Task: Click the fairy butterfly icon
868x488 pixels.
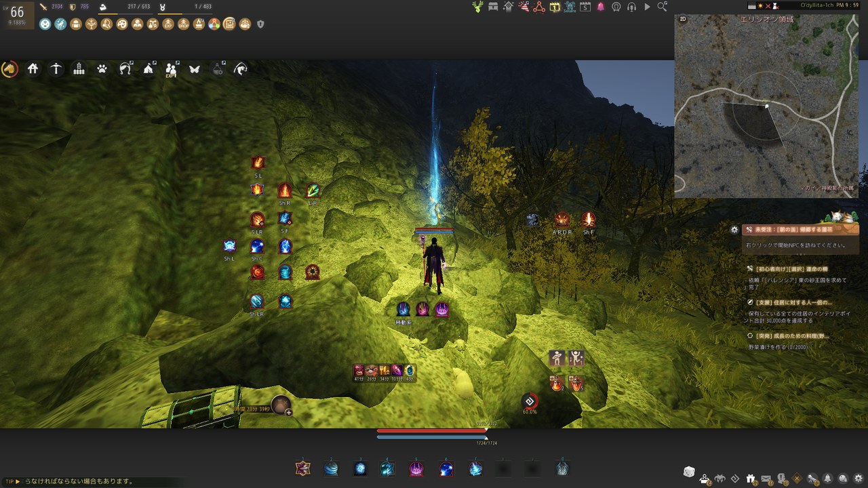Action: (194, 68)
